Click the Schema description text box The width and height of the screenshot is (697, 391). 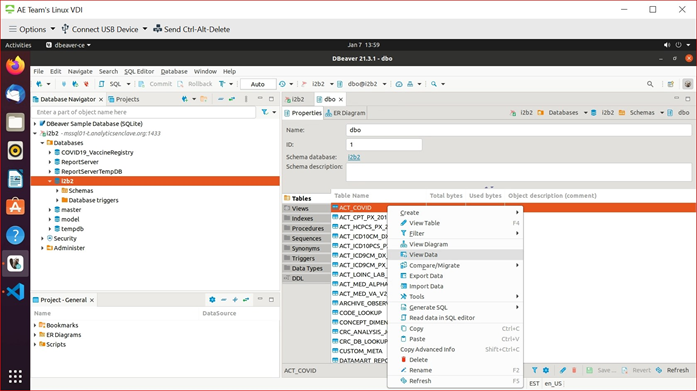(518, 172)
